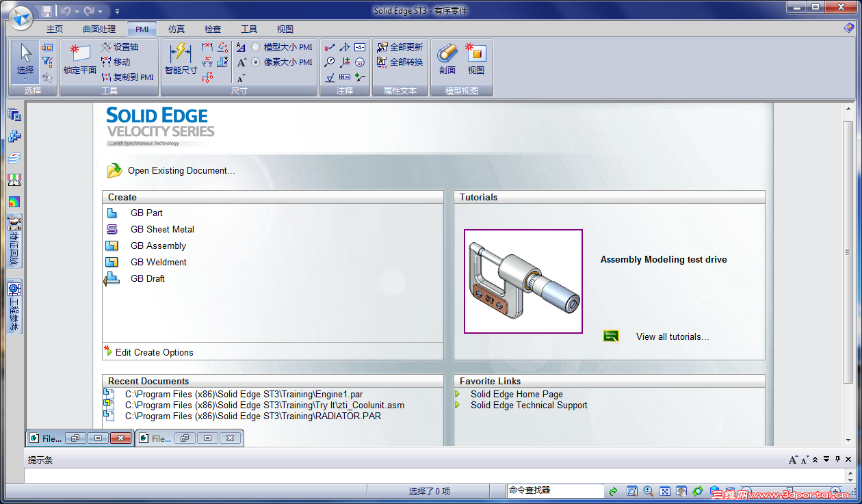The image size is (862, 504).
Task: Click the 复制到 PMI command
Action: tap(128, 77)
